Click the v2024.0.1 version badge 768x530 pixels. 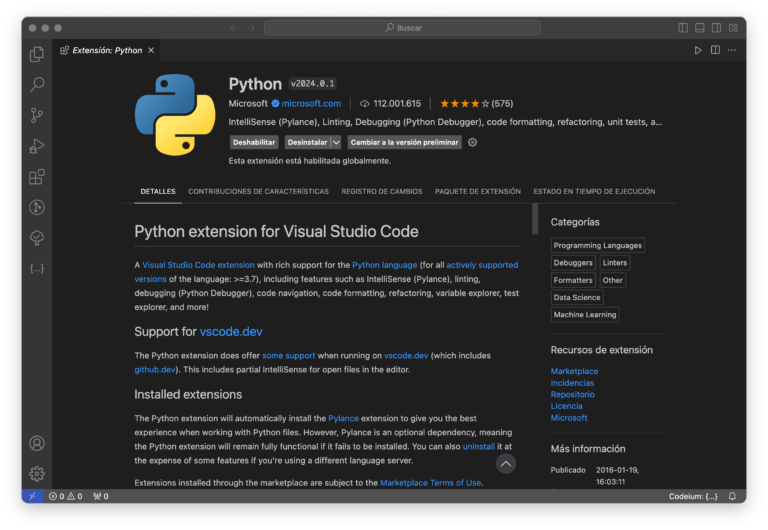pyautogui.click(x=312, y=84)
